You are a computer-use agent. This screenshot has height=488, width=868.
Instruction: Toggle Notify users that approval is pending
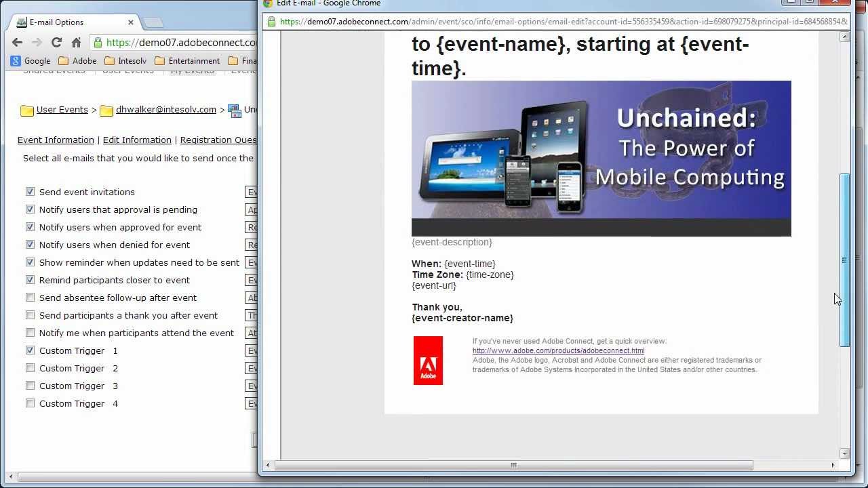pos(30,209)
